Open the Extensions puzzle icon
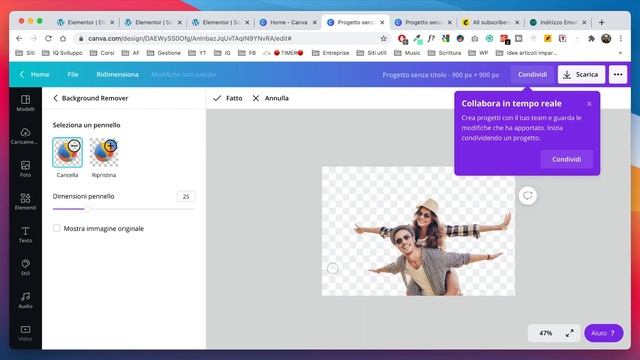This screenshot has width=640, height=360. [x=591, y=38]
